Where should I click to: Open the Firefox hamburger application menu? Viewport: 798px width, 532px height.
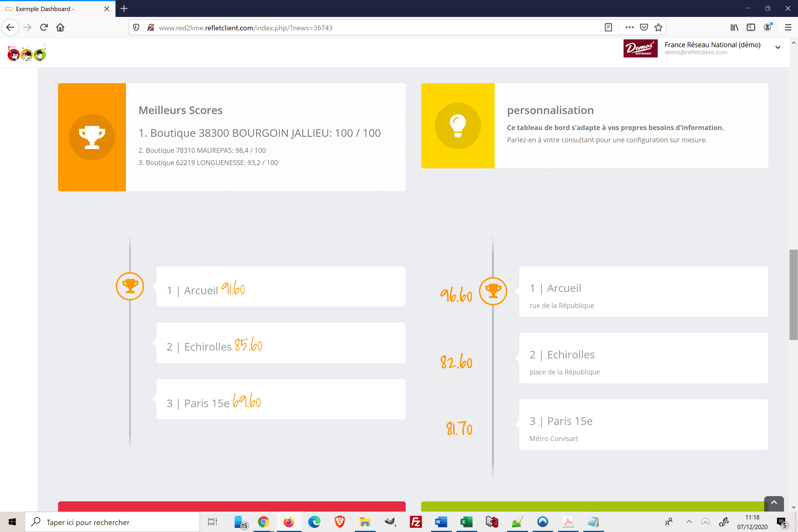(x=788, y=27)
